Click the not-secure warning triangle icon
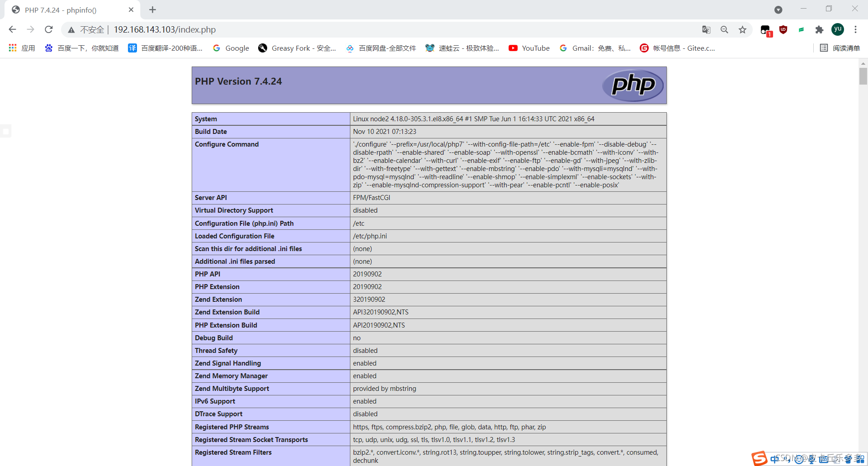The image size is (868, 466). click(x=71, y=30)
